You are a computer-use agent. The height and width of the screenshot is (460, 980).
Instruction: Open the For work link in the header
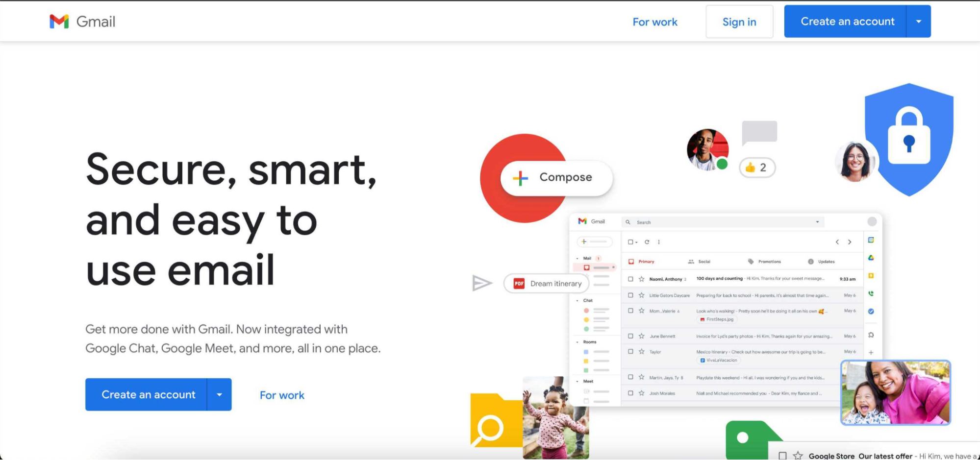point(655,22)
